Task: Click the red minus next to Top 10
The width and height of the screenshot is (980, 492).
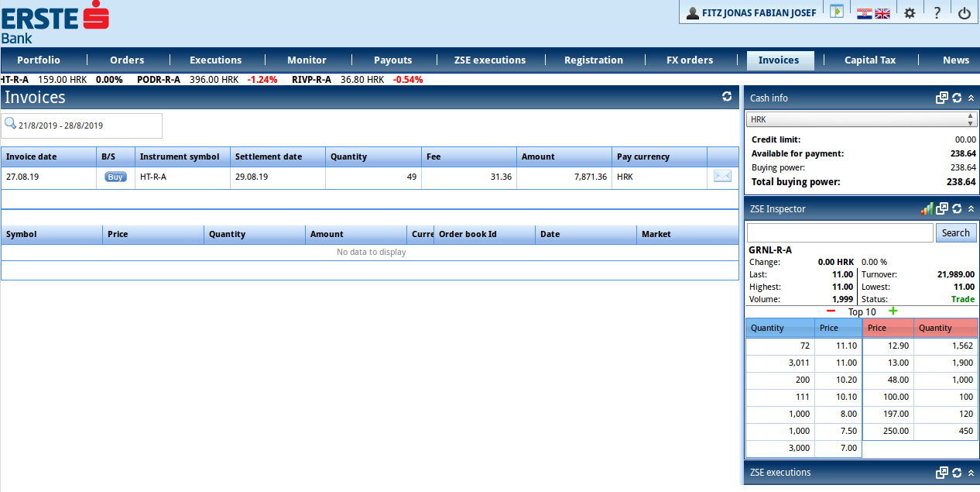Action: [831, 311]
